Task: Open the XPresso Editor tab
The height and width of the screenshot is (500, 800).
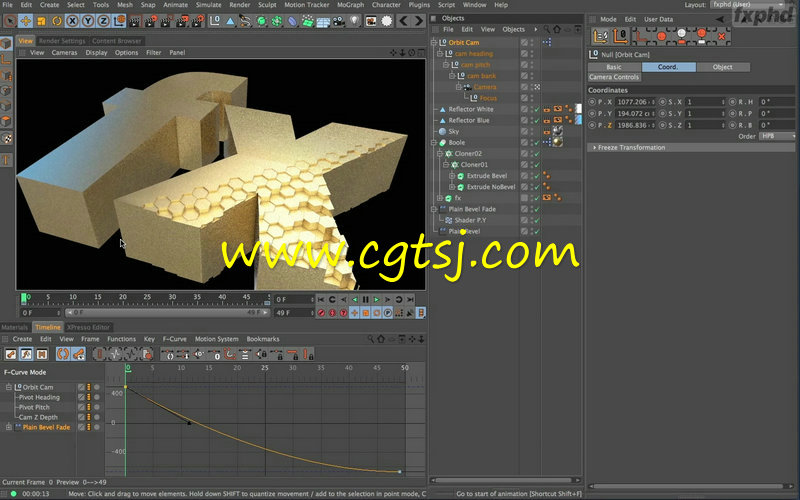Action: 88,328
